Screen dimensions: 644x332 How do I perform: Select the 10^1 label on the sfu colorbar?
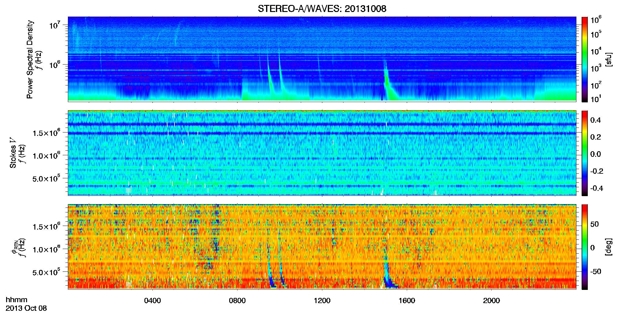coord(596,99)
